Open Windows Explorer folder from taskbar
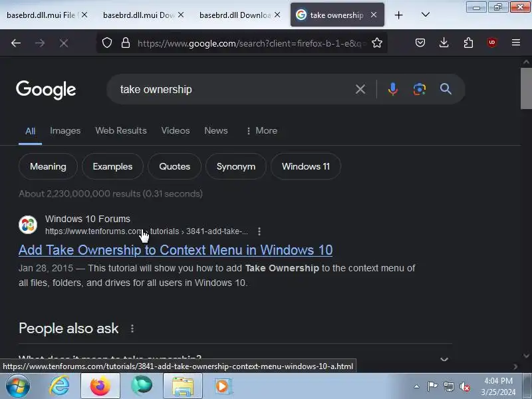 [x=183, y=386]
